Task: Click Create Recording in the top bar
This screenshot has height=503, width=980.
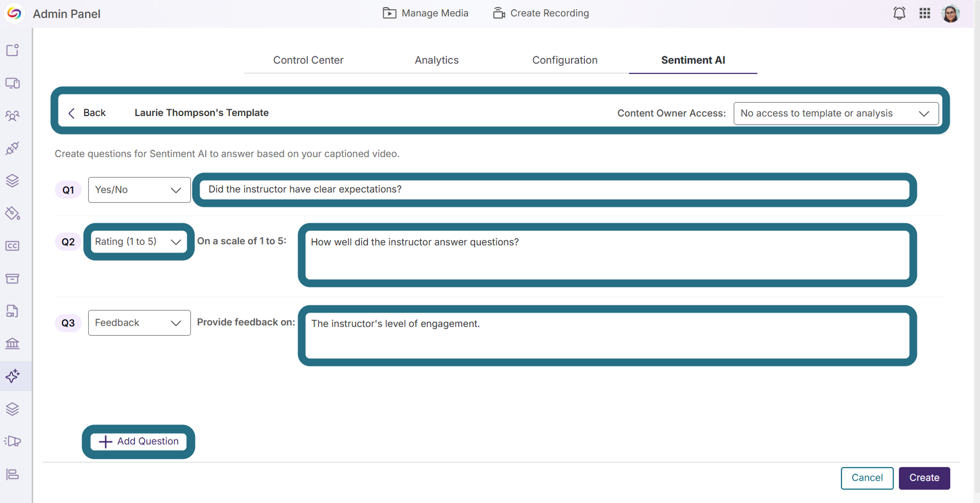Action: point(541,13)
